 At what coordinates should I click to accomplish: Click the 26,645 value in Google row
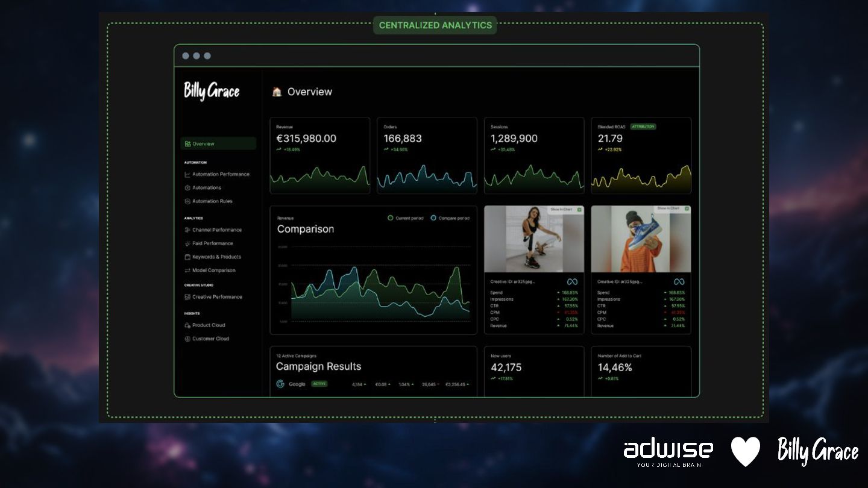(x=429, y=384)
